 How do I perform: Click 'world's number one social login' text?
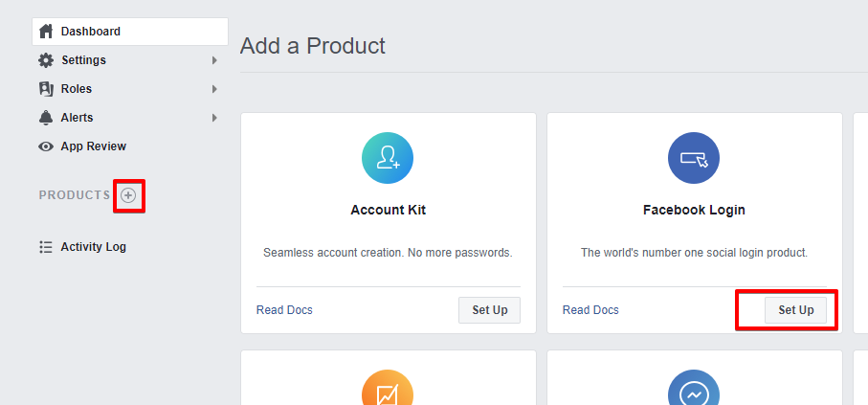tap(694, 253)
